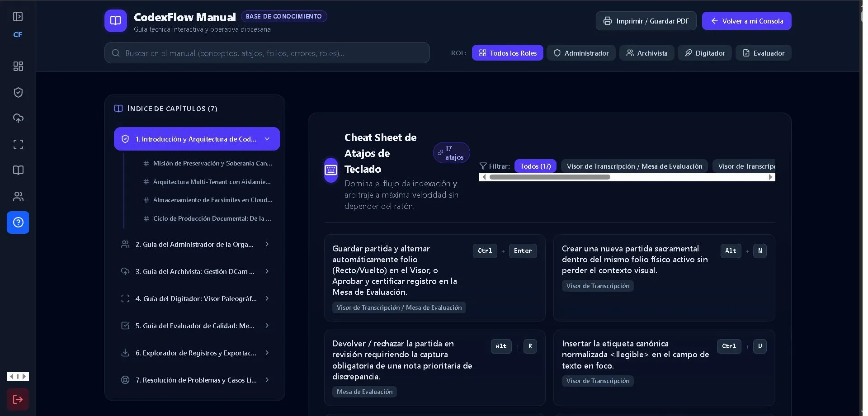Image resolution: width=868 pixels, height=416 pixels.
Task: Click the BASE DE CONOCIMIENTO badge
Action: point(284,16)
